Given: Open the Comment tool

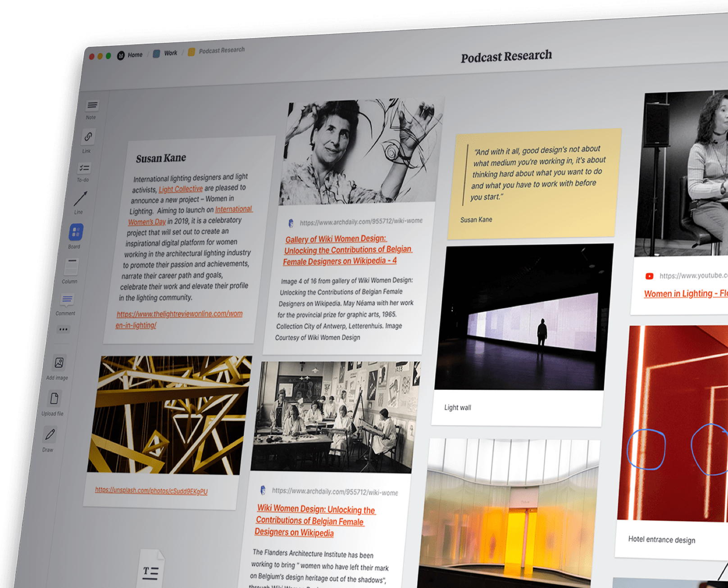Looking at the screenshot, I should [x=67, y=299].
